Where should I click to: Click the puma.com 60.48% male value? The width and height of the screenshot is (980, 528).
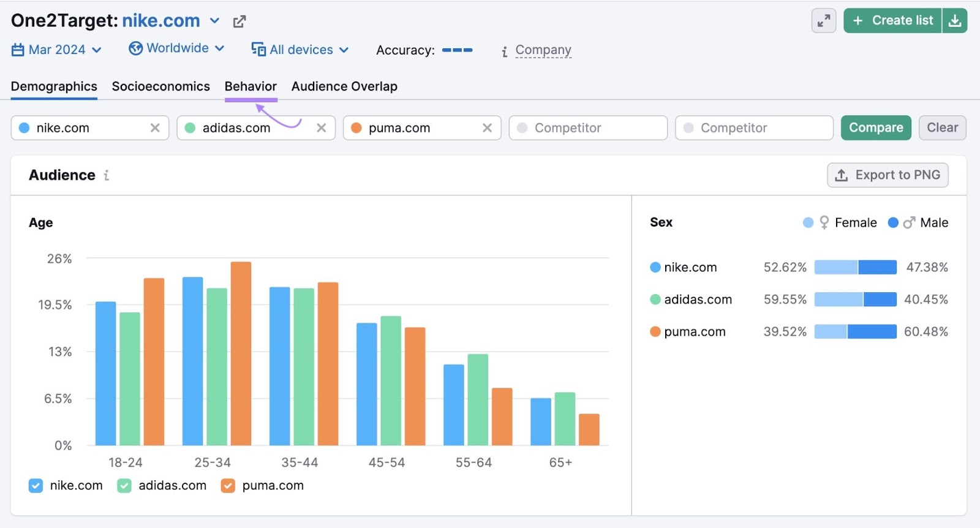click(925, 332)
